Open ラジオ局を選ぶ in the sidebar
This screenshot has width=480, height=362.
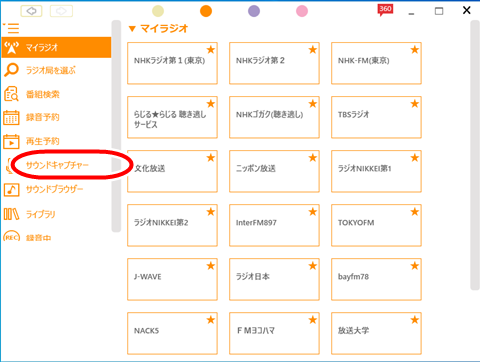point(51,70)
